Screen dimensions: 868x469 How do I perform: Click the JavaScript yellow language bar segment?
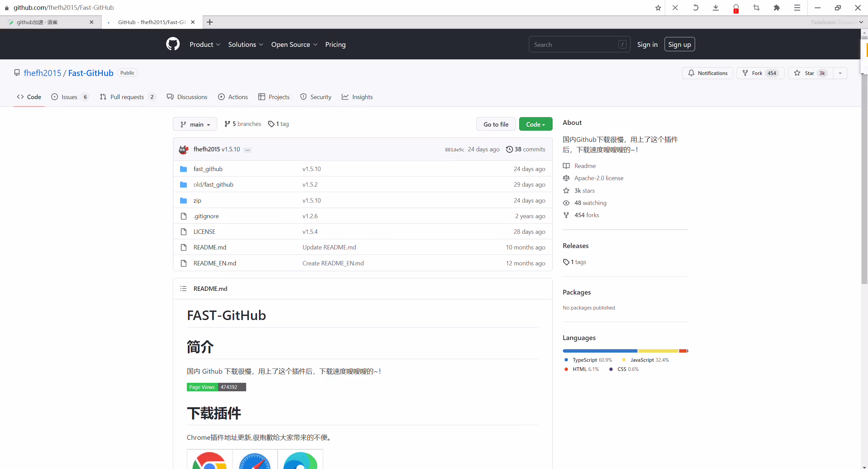(658, 351)
